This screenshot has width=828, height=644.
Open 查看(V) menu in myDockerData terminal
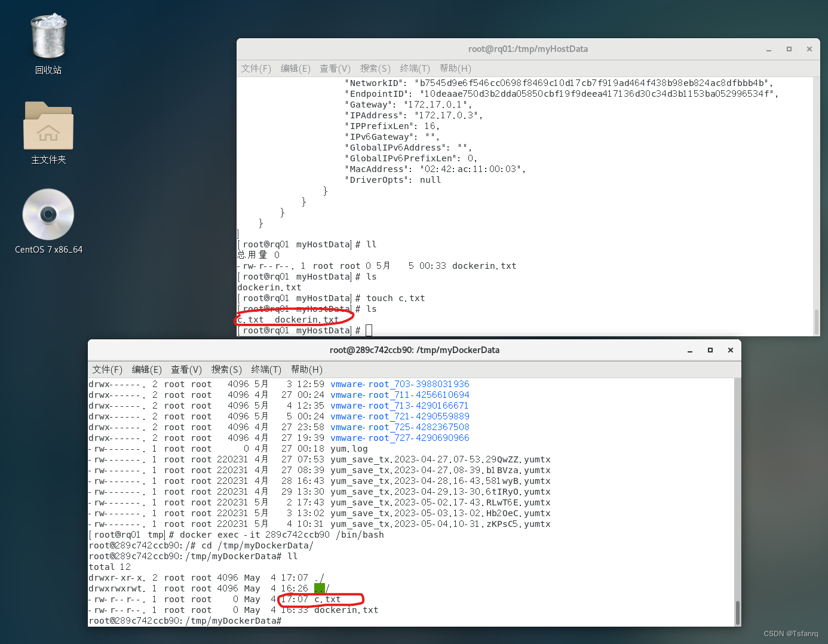[x=186, y=370]
